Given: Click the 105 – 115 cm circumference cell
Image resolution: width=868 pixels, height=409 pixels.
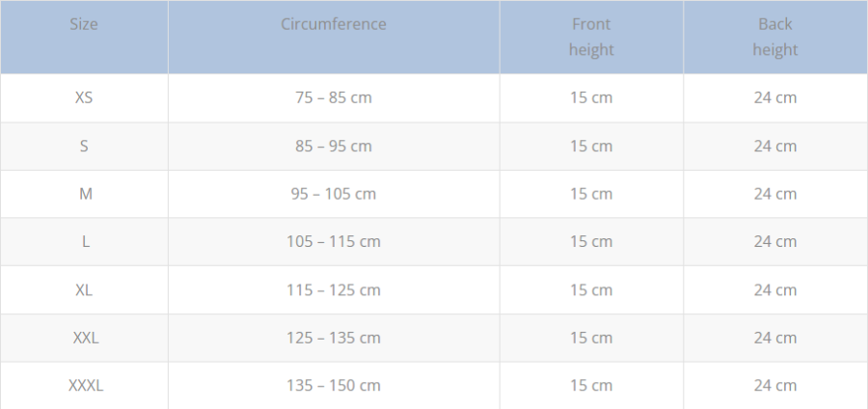Looking at the screenshot, I should [x=334, y=242].
